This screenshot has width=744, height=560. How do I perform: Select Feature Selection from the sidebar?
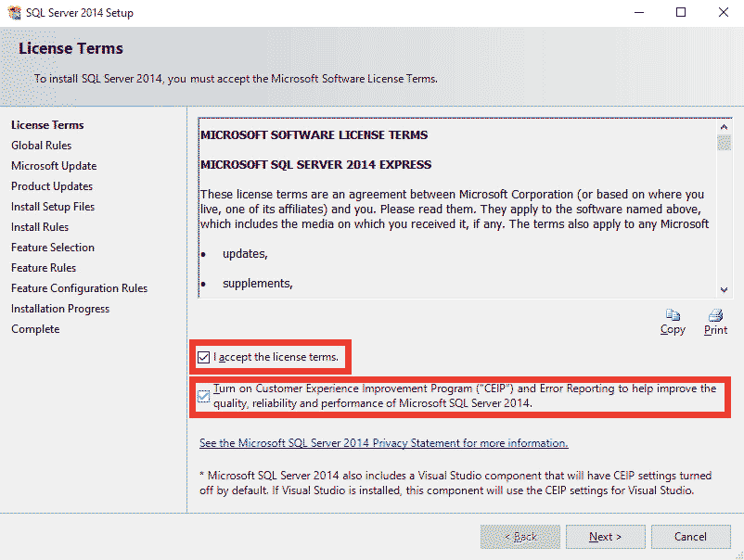tap(51, 247)
